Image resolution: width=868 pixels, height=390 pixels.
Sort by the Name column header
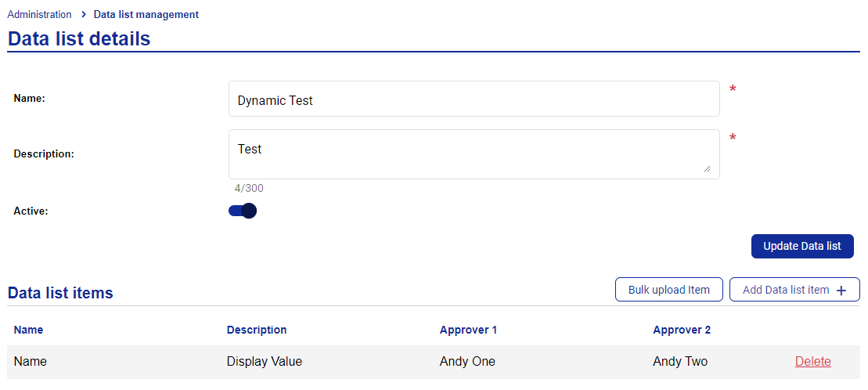pyautogui.click(x=28, y=330)
